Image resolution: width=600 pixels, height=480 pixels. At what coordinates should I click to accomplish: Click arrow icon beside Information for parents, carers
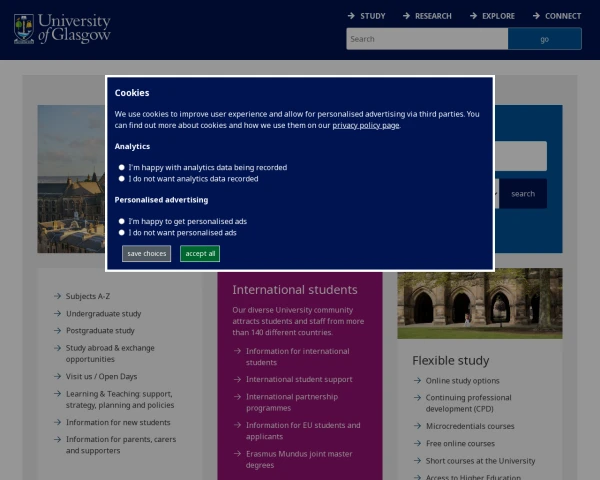click(x=57, y=439)
